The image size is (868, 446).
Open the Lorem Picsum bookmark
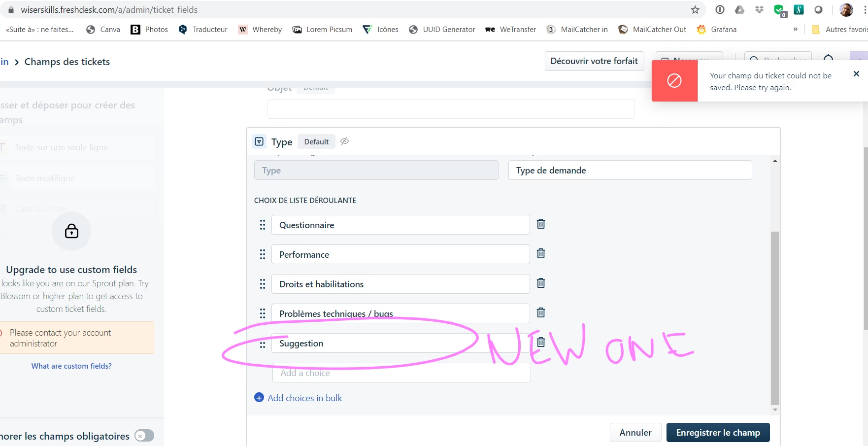(322, 30)
